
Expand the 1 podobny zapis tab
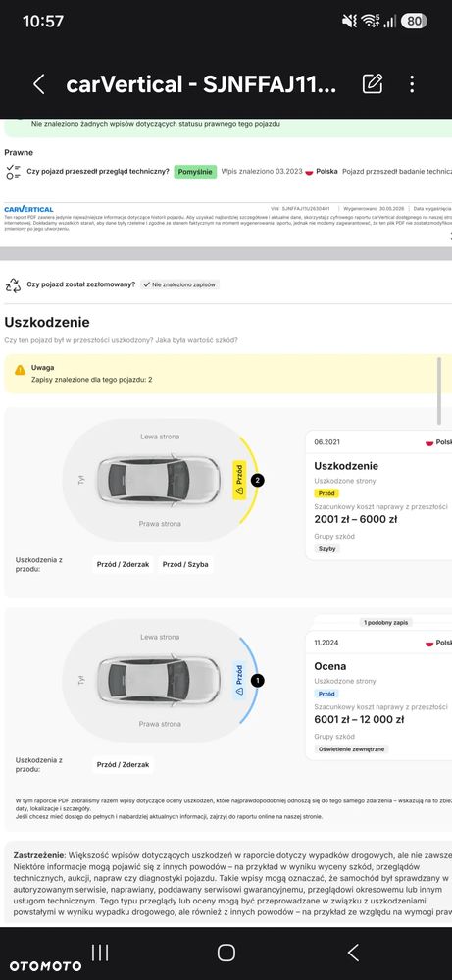[x=387, y=623]
